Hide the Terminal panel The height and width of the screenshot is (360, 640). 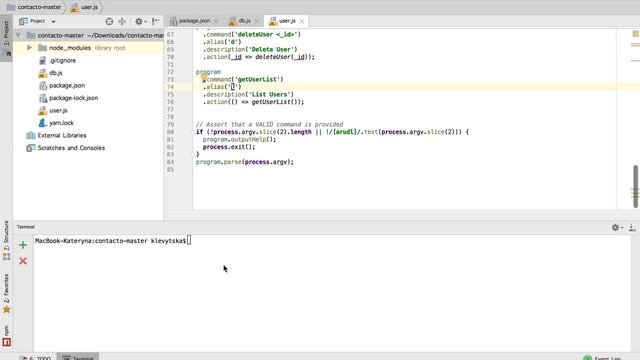click(x=632, y=227)
